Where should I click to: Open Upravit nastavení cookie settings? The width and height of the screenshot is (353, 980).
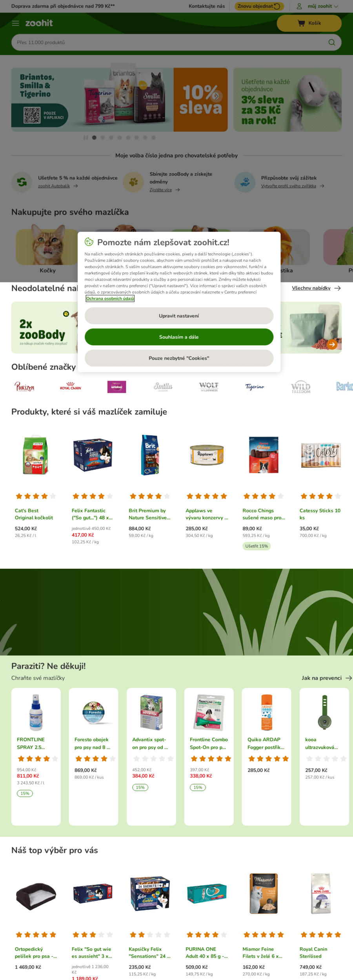[x=179, y=316]
